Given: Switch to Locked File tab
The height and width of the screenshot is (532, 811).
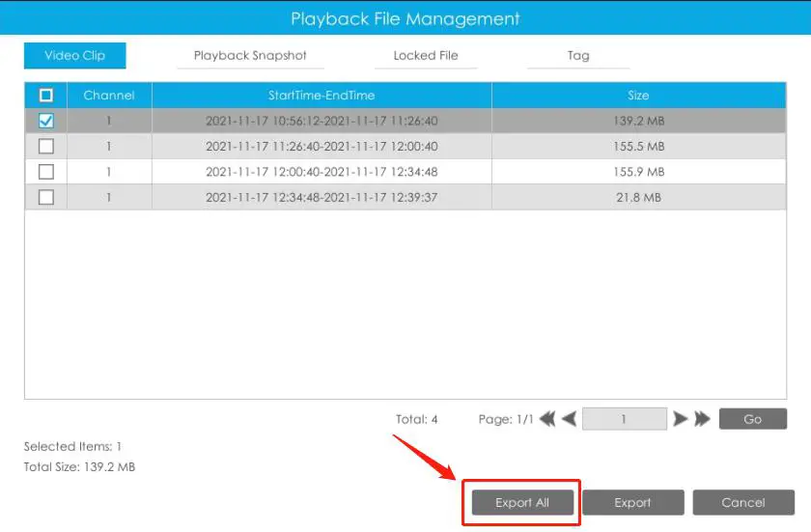Looking at the screenshot, I should [426, 55].
